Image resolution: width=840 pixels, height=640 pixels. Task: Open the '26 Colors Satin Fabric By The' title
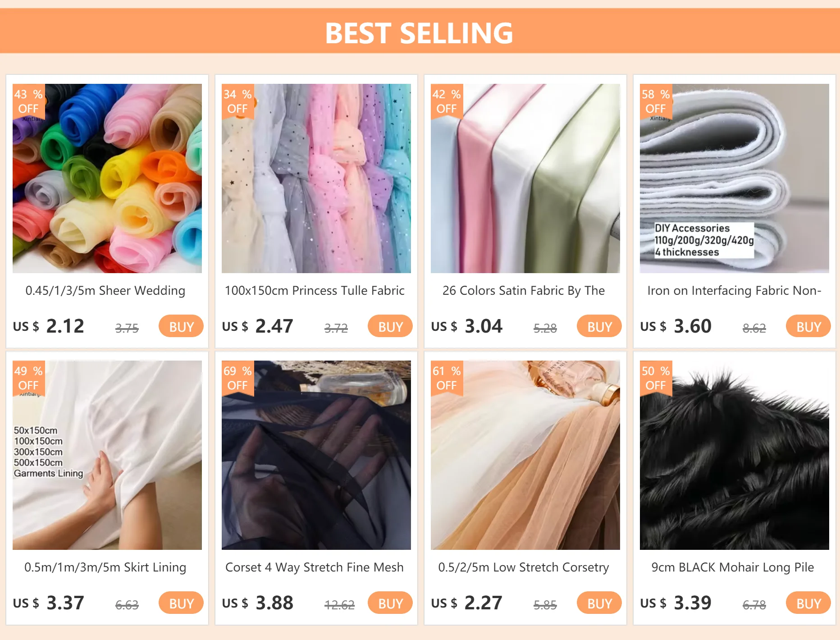coord(524,291)
